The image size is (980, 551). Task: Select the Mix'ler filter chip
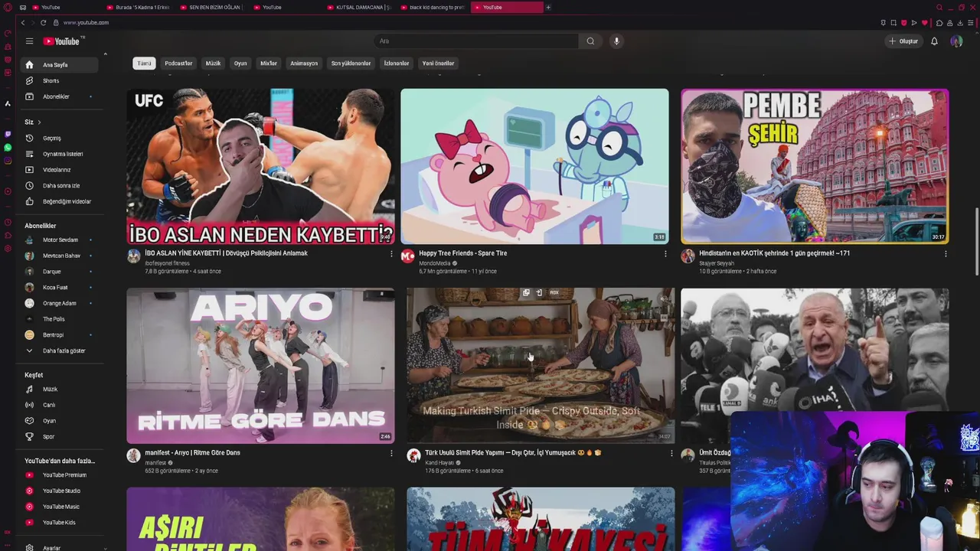tap(269, 64)
